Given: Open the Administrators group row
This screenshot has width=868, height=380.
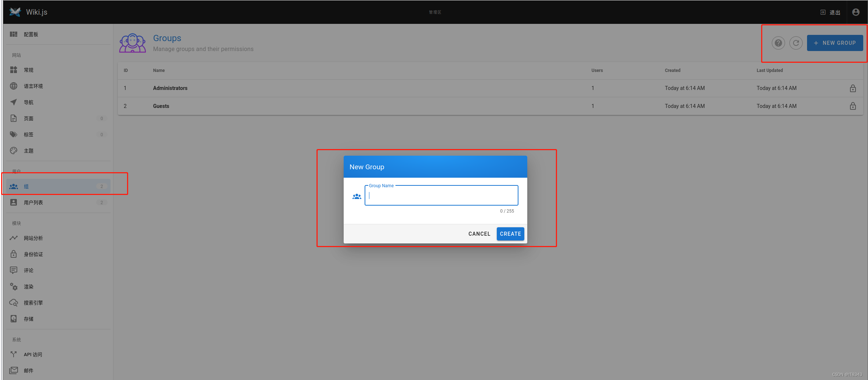Looking at the screenshot, I should tap(490, 88).
